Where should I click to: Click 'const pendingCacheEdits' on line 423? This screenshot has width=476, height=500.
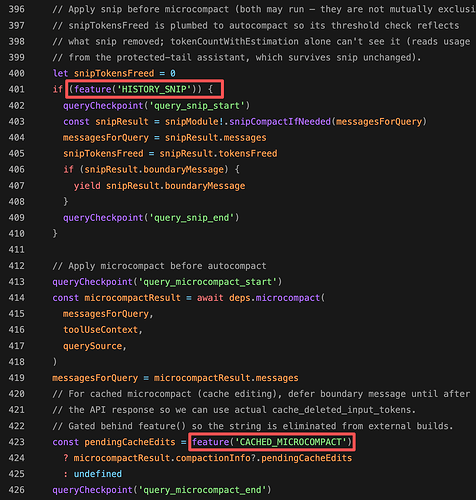coord(114,442)
